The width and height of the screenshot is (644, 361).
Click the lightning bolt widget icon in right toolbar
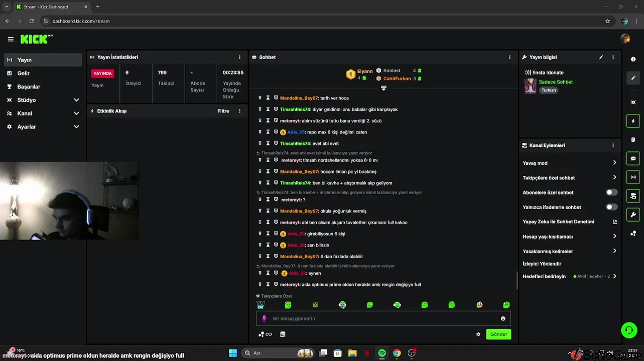pos(633,121)
